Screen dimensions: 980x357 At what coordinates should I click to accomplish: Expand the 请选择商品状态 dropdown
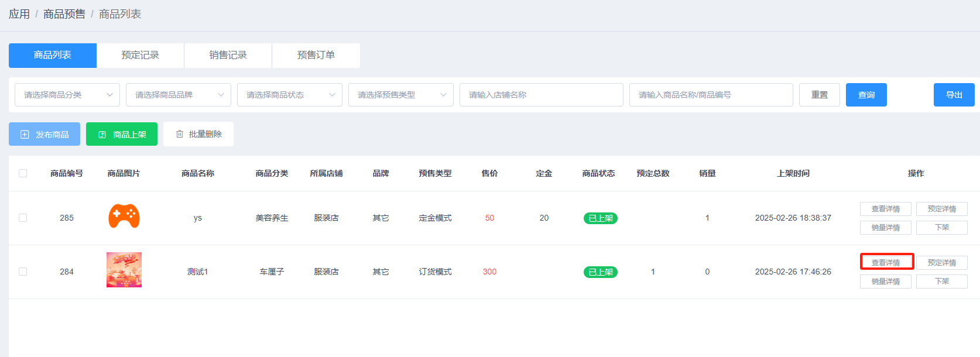pos(290,95)
